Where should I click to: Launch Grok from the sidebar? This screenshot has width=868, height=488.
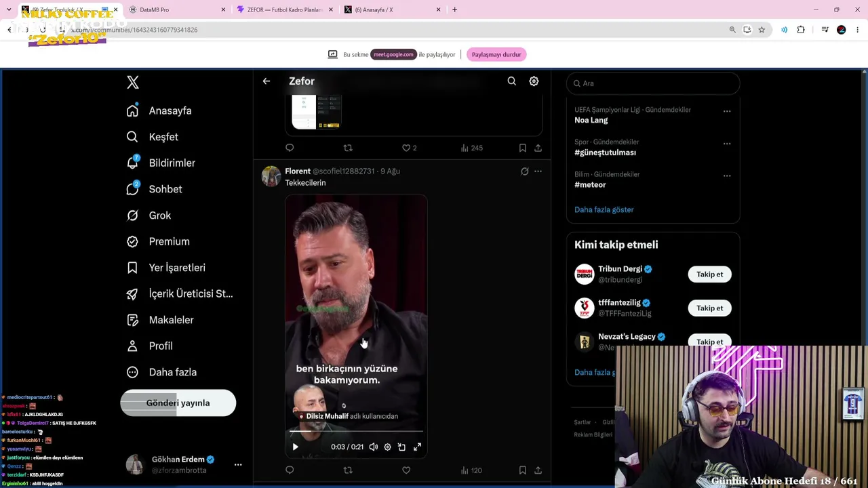149,216
